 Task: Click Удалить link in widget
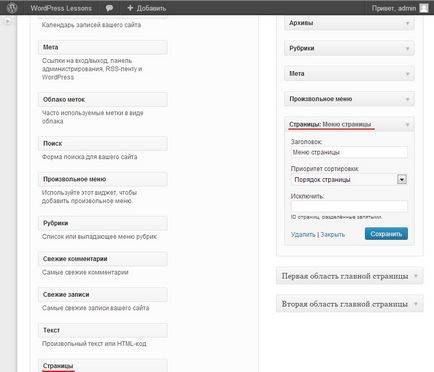tap(303, 235)
